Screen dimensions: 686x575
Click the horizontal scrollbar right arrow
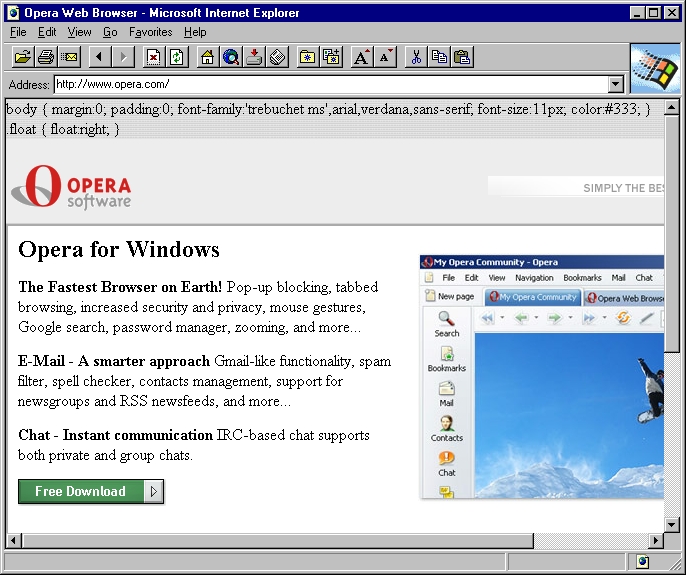655,540
